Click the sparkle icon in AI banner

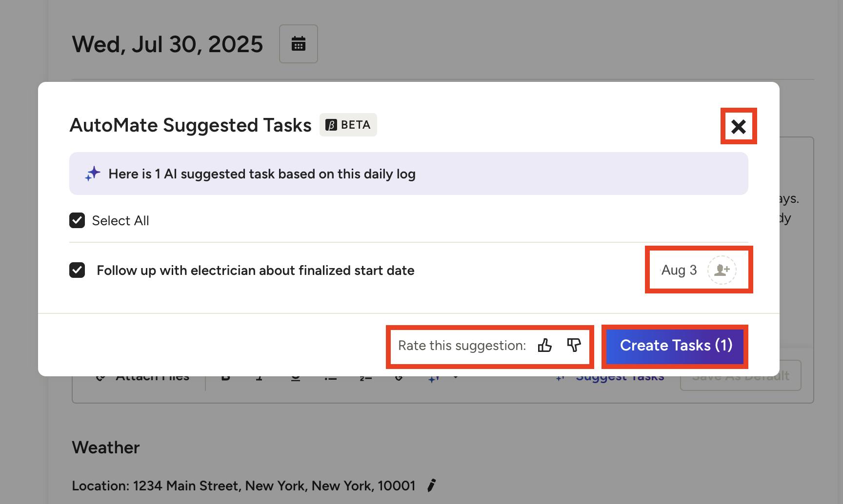(92, 174)
